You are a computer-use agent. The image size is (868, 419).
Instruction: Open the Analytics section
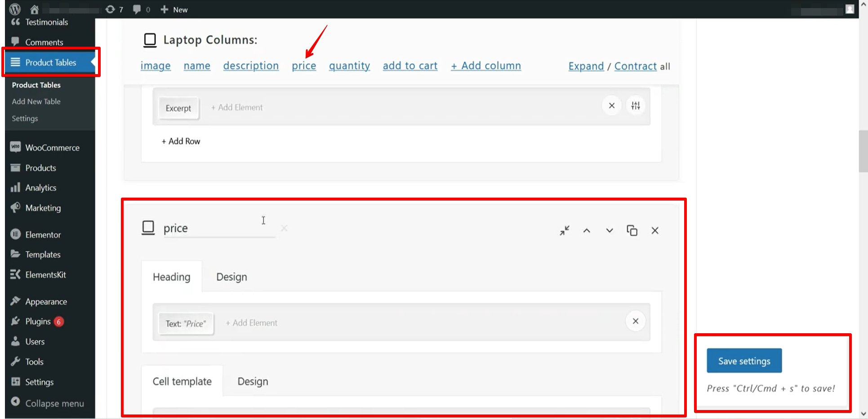pos(40,187)
